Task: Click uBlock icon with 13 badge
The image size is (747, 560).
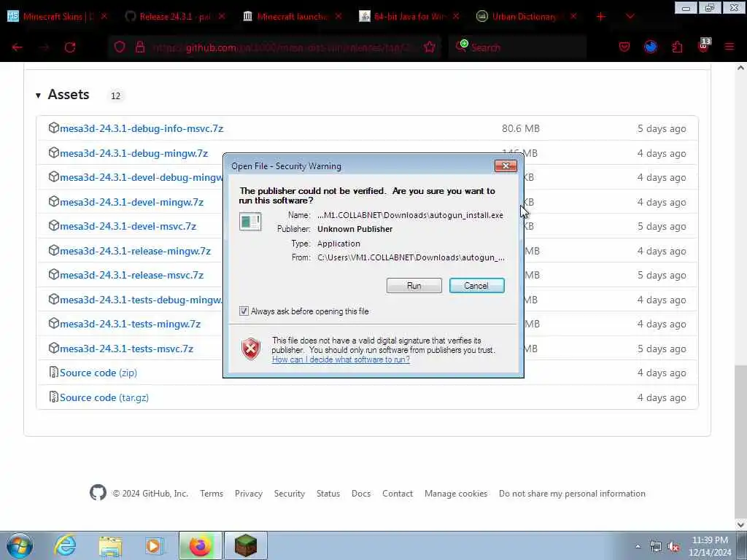Action: (x=704, y=46)
